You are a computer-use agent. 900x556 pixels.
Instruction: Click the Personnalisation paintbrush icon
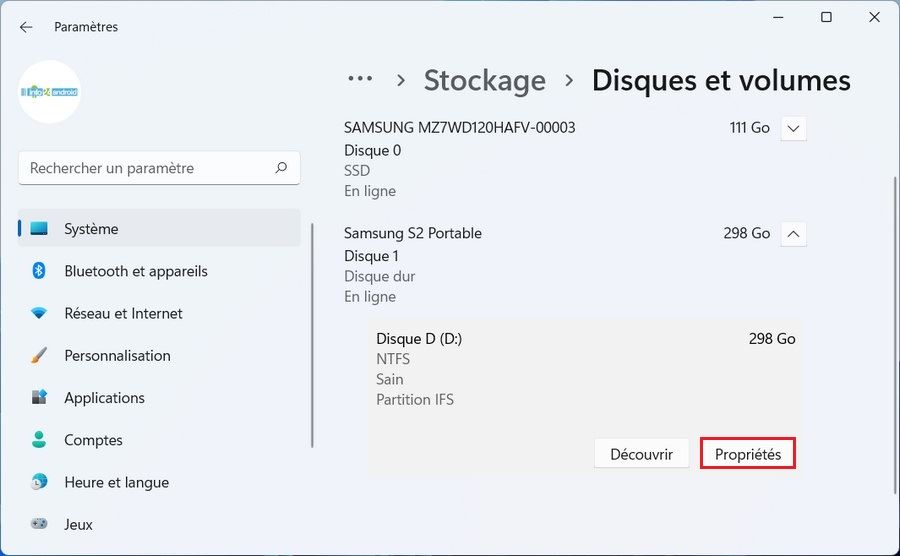click(x=39, y=356)
